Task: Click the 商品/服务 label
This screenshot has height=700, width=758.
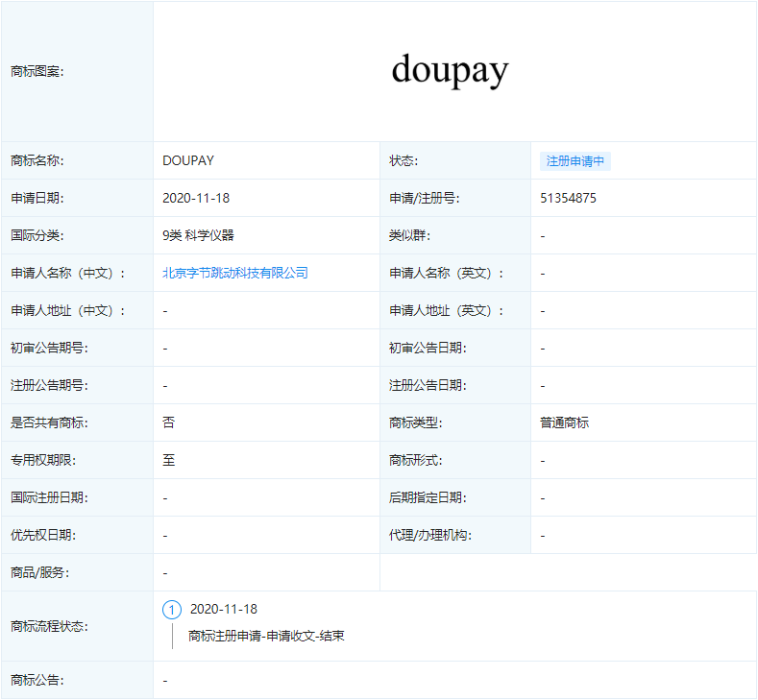Action: click(40, 572)
